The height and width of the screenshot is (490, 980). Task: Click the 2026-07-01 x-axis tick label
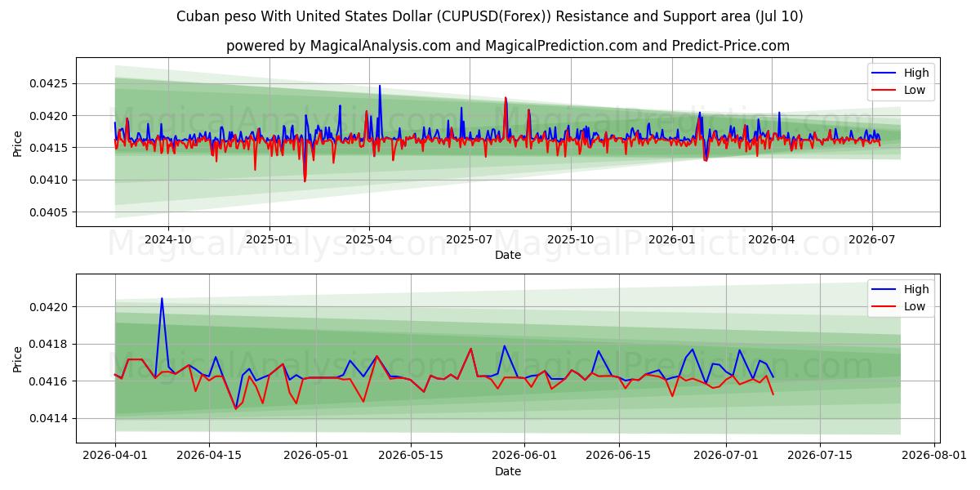(x=726, y=456)
